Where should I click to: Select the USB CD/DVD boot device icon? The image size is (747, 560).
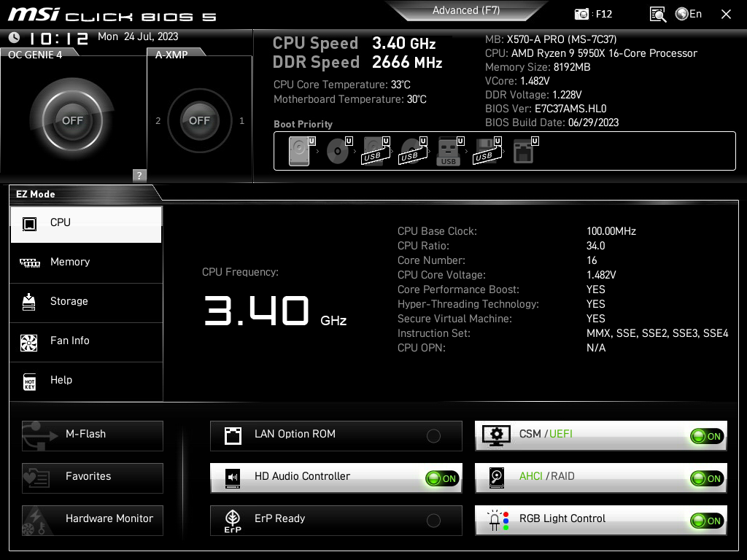point(413,151)
